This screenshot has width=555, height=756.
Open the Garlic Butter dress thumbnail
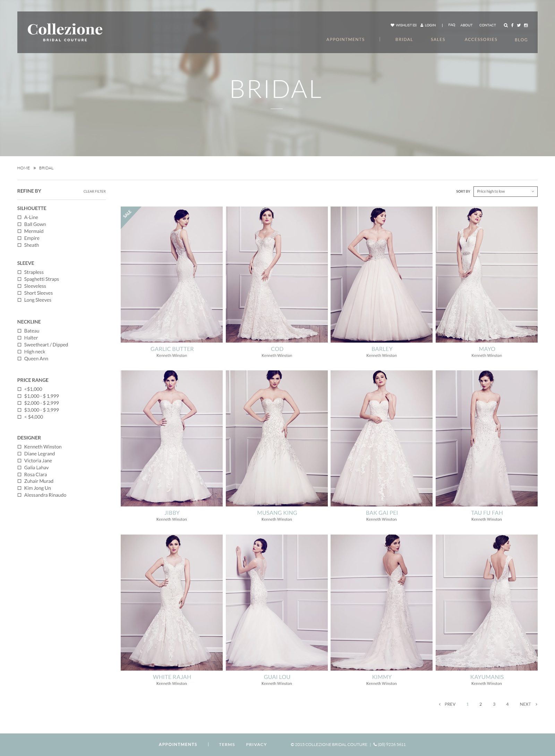tap(172, 274)
